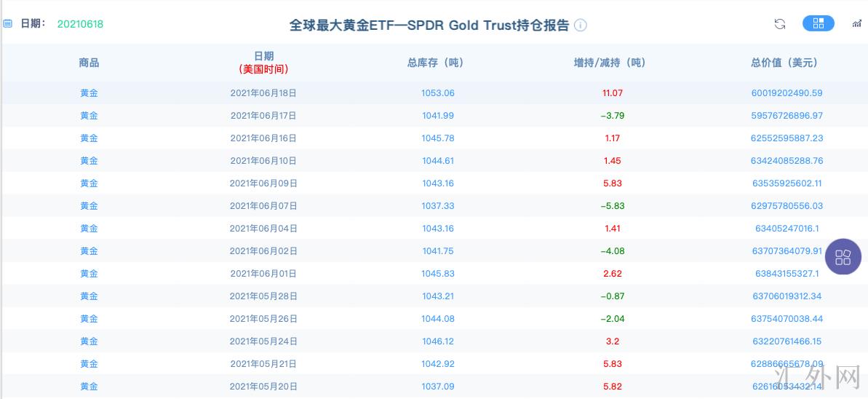Screen dimensions: 868x399
Task: Refresh the SPDR Gold Trust data
Action: pos(780,24)
